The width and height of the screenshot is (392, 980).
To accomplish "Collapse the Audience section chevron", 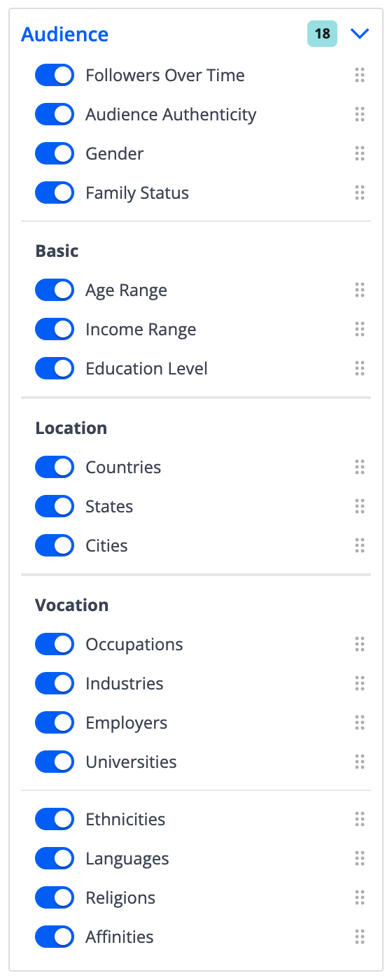I will (x=360, y=34).
